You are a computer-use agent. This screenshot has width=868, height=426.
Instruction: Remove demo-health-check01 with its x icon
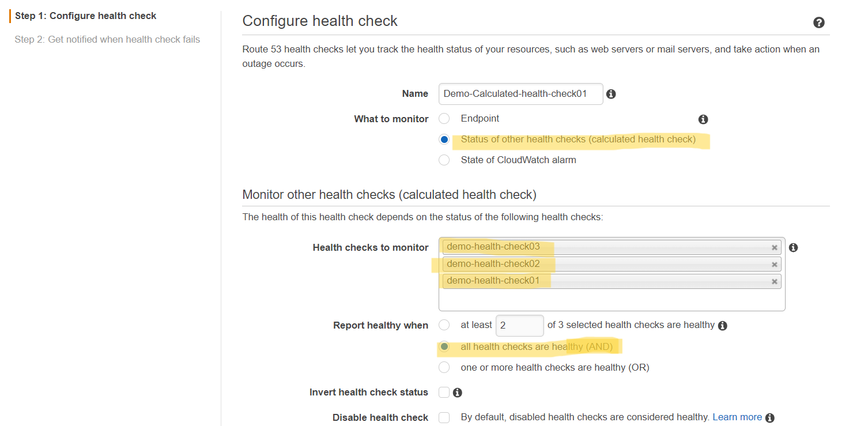pos(775,281)
